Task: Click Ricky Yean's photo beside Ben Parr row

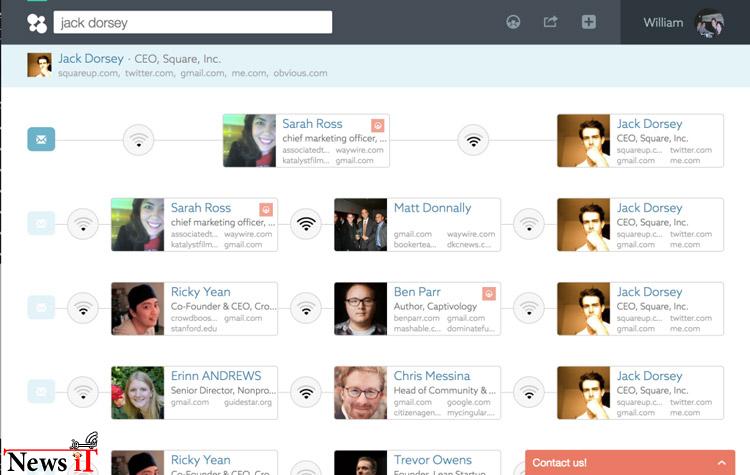Action: pos(138,309)
